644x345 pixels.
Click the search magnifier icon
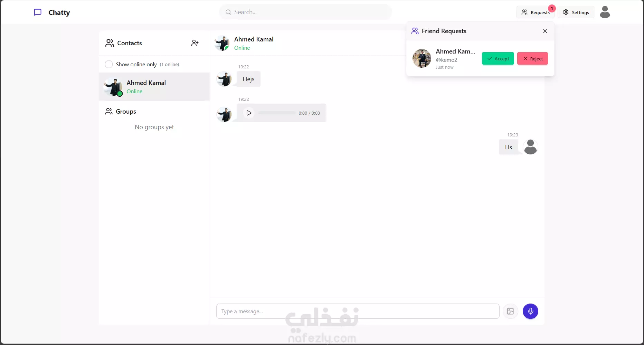[x=228, y=12]
